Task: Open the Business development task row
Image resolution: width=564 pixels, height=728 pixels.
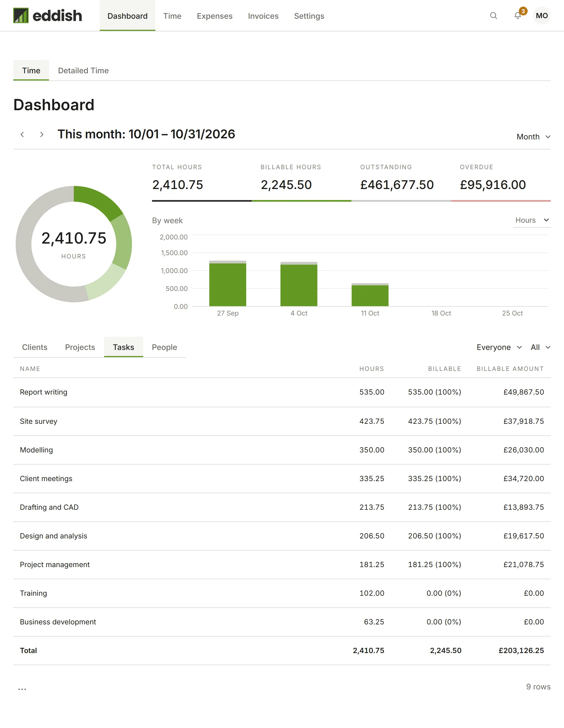Action: pos(282,622)
